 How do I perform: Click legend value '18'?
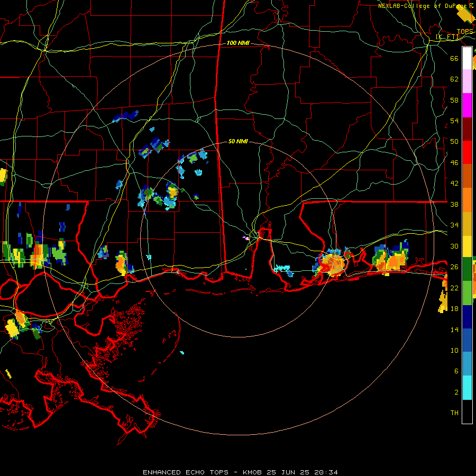tap(454, 309)
